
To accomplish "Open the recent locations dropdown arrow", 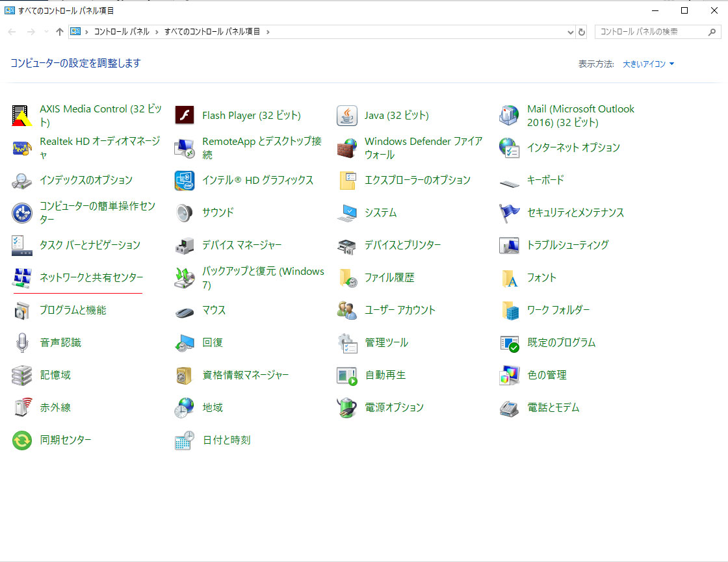I will coord(46,32).
